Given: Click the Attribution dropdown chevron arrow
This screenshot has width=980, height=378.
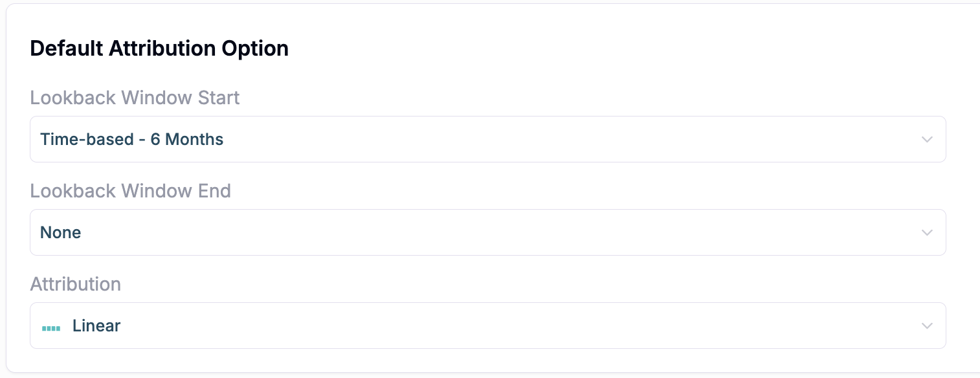Looking at the screenshot, I should (x=927, y=326).
